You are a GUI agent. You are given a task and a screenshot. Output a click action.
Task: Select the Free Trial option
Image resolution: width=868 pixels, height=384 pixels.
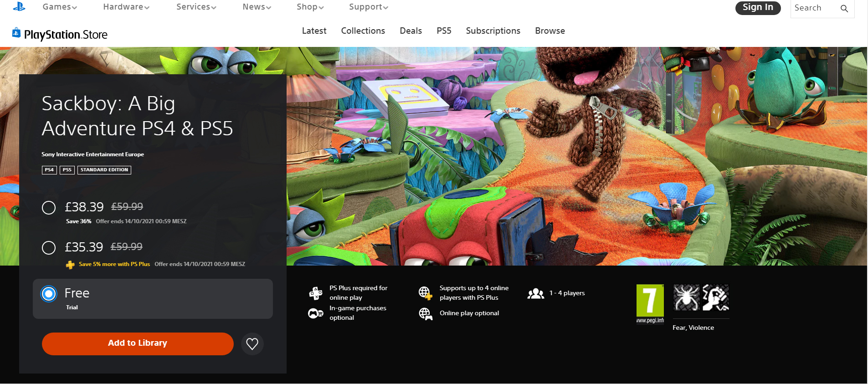(x=49, y=294)
